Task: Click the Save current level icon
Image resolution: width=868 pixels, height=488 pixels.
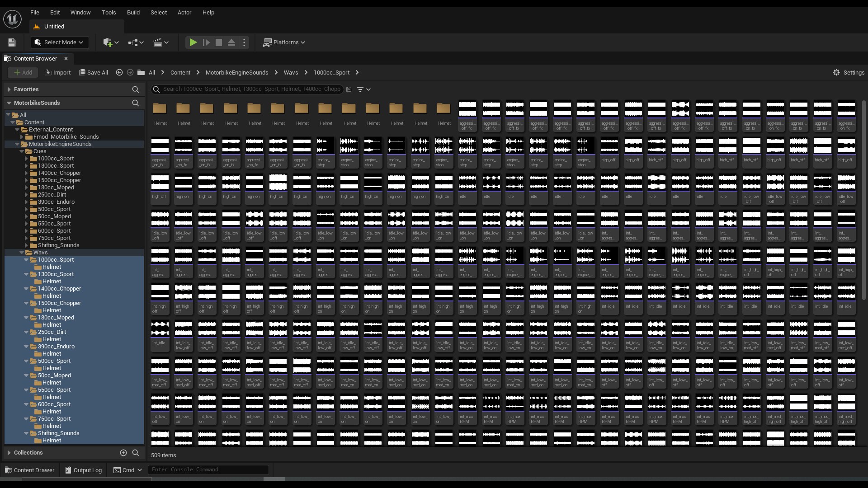Action: click(x=12, y=42)
